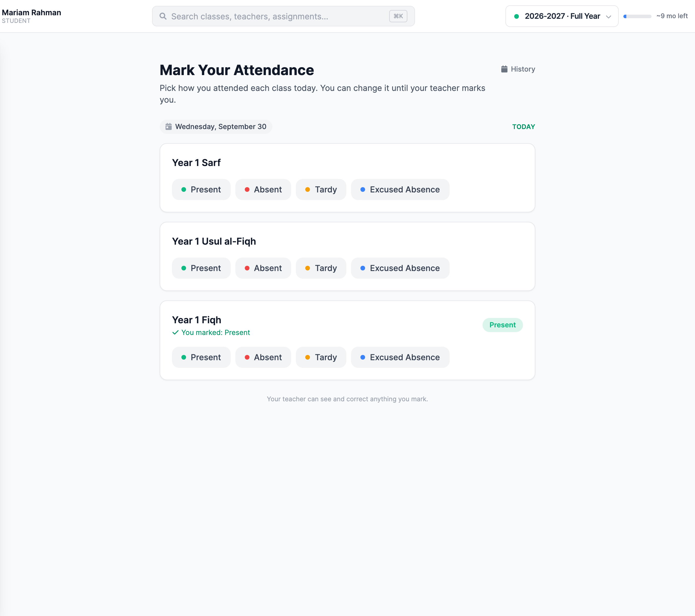Click the search magnifier icon
695x616 pixels.
163,16
